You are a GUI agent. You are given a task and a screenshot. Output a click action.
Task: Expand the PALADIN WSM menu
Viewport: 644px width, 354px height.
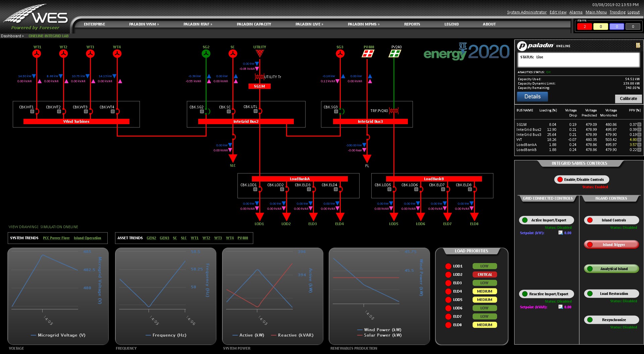point(144,24)
